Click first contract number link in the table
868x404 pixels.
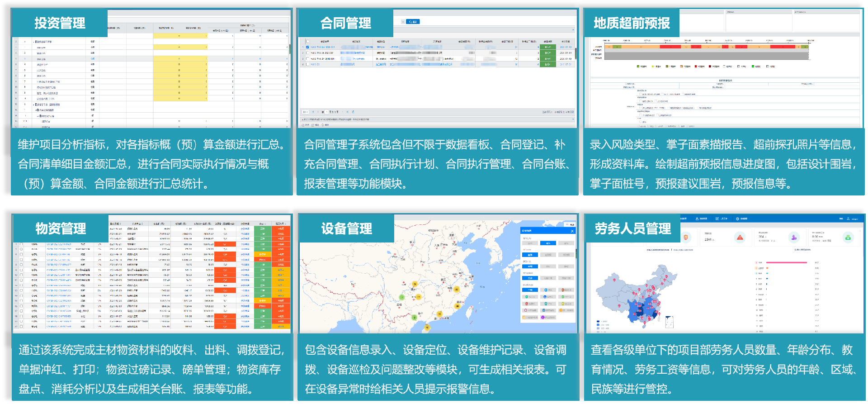pos(322,47)
